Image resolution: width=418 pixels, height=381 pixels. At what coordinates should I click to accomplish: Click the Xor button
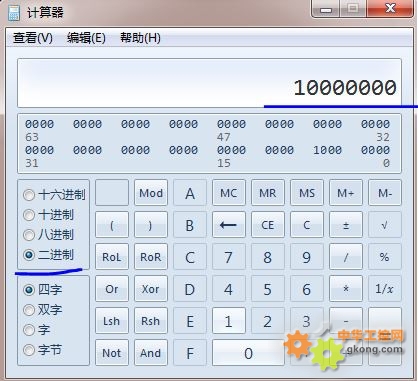point(151,289)
